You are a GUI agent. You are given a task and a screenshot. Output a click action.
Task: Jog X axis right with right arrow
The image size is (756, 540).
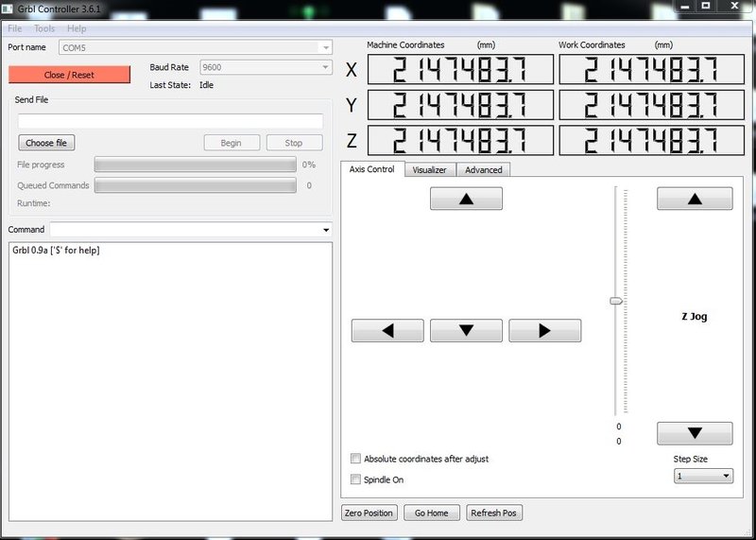[x=545, y=331]
